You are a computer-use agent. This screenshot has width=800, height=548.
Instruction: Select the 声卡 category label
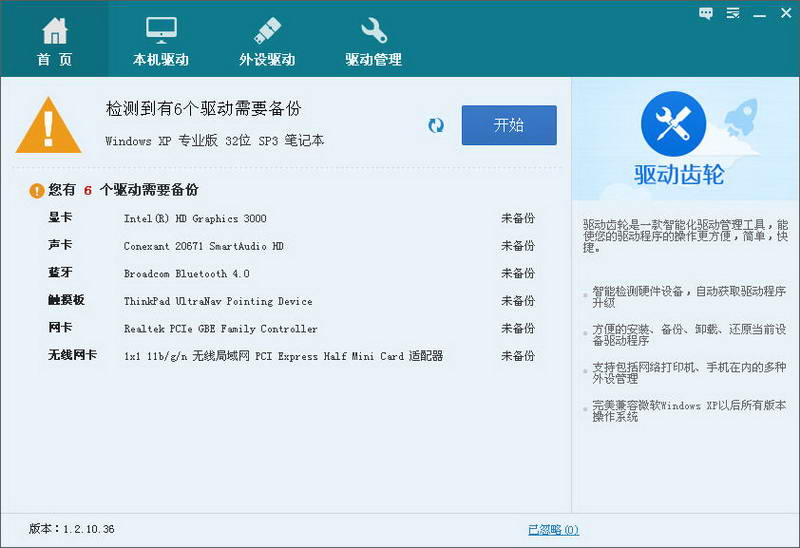click(60, 245)
